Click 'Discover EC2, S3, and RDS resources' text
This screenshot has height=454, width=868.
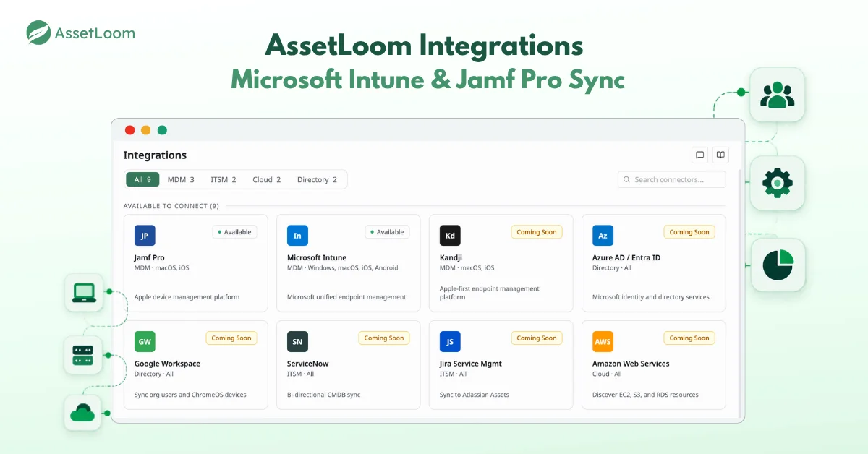645,395
